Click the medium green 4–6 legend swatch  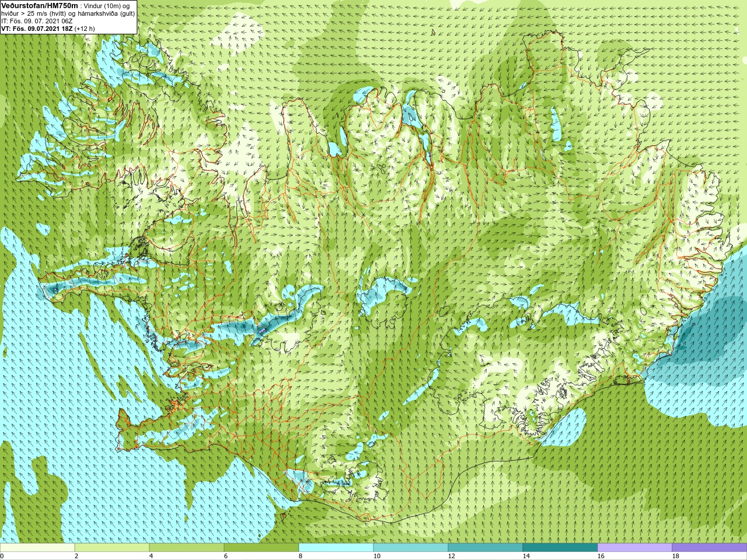(x=187, y=548)
